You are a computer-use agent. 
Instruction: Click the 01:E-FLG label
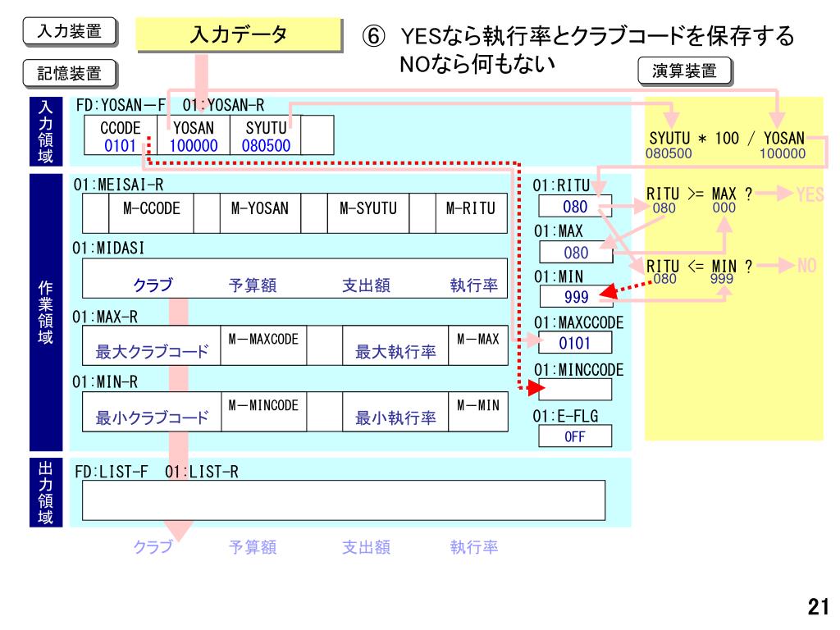[x=565, y=416]
